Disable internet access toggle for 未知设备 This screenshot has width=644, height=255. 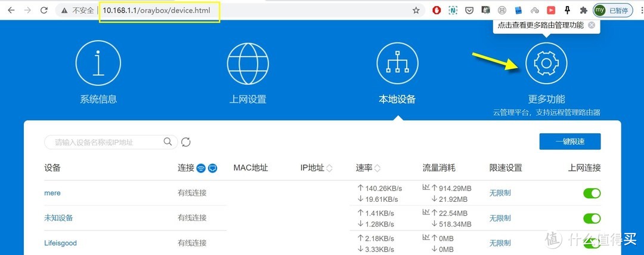click(592, 219)
